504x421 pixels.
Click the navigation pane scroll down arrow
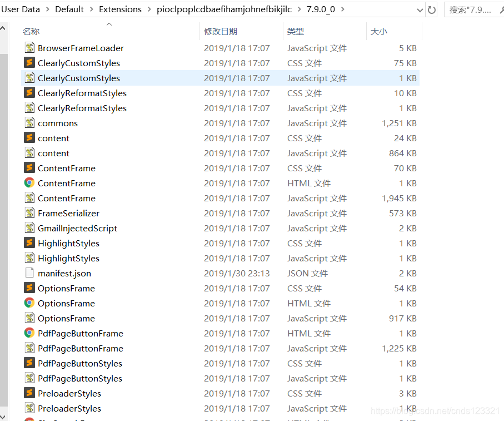pyautogui.click(x=3, y=417)
